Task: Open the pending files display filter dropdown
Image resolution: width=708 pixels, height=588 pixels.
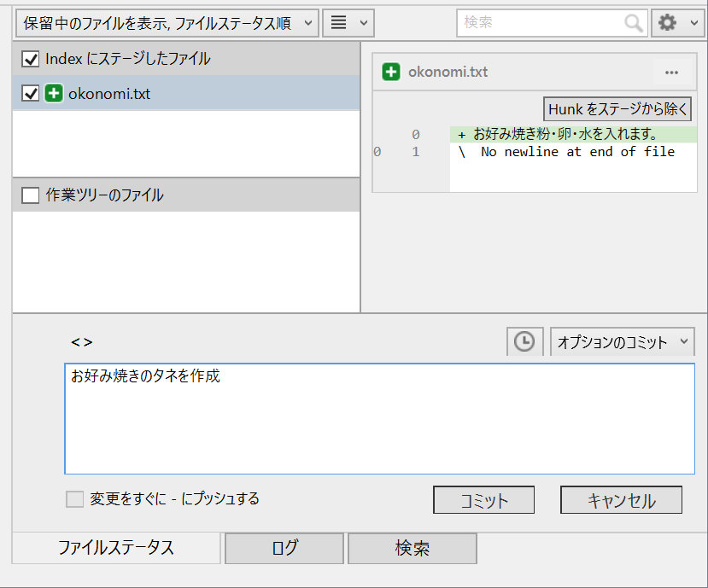Action: (167, 23)
